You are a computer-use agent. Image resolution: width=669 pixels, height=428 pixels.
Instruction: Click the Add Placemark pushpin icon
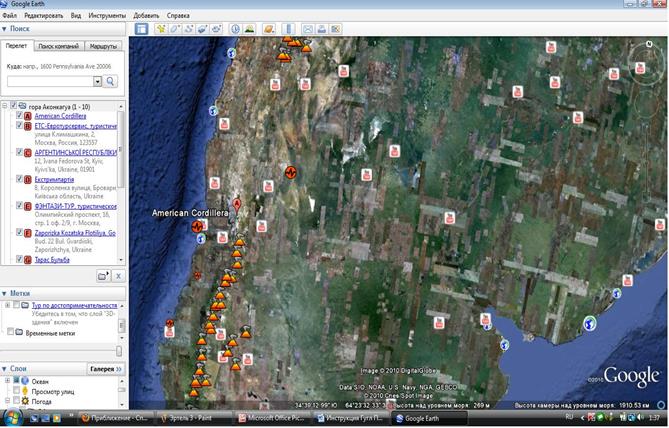[161, 29]
